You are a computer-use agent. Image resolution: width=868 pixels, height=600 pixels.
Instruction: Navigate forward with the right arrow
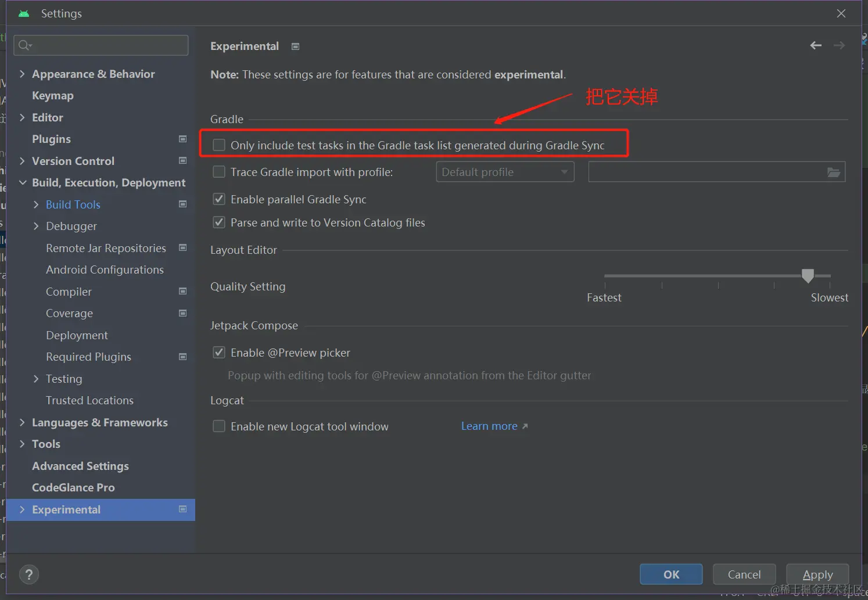pos(839,45)
